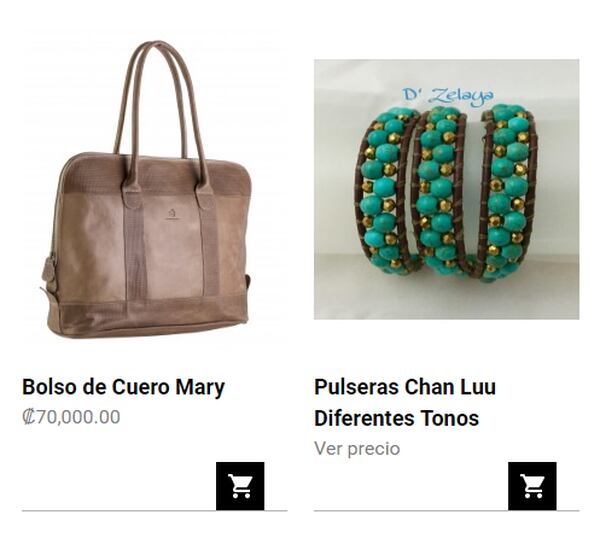The image size is (600, 544).
Task: Click the D' Zelaya watermark text
Action: (x=448, y=95)
